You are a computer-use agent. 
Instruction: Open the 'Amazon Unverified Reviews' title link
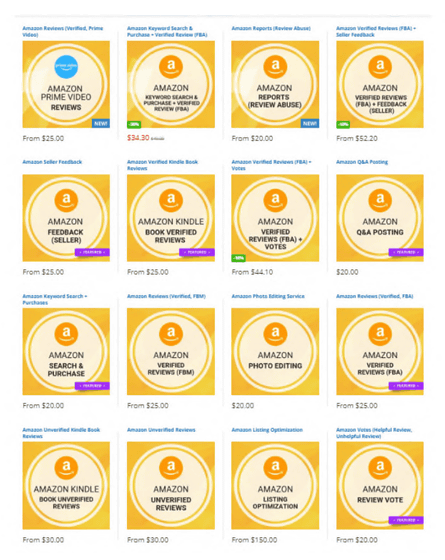[161, 430]
